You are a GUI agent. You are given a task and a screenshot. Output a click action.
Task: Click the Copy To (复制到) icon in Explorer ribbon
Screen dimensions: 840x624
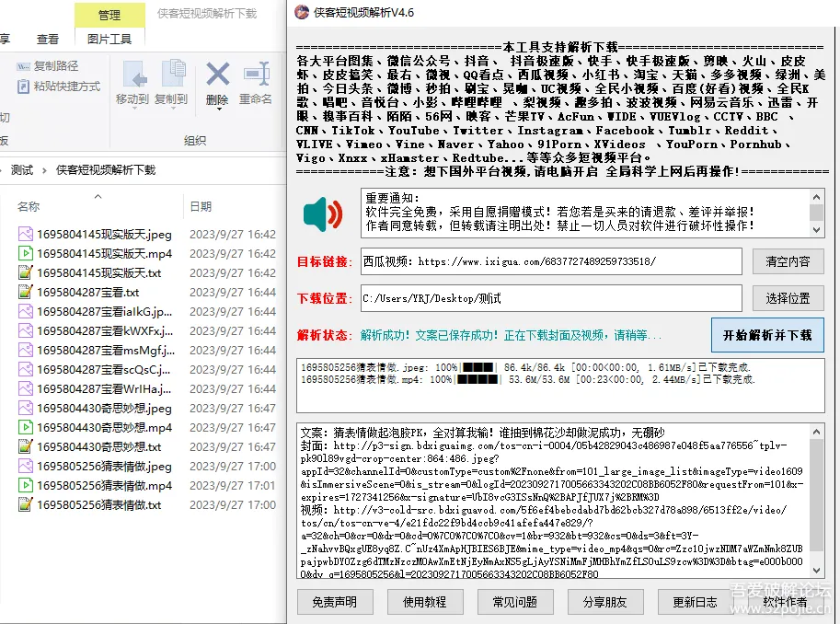tap(173, 74)
